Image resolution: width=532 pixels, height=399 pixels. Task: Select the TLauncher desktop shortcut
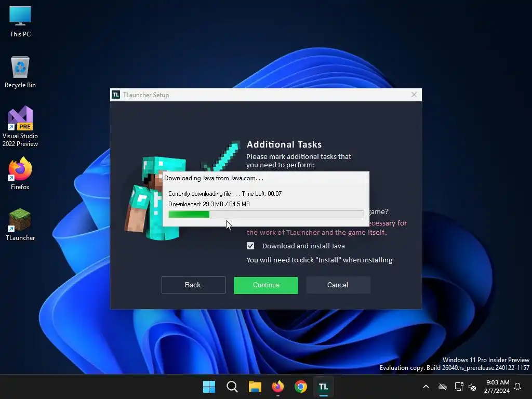[x=20, y=224]
